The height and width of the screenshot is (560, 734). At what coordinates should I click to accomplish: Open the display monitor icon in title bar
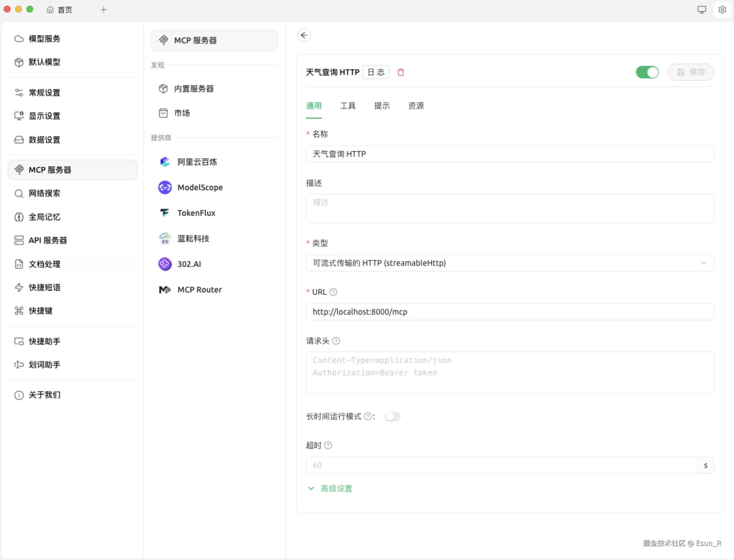coord(702,10)
